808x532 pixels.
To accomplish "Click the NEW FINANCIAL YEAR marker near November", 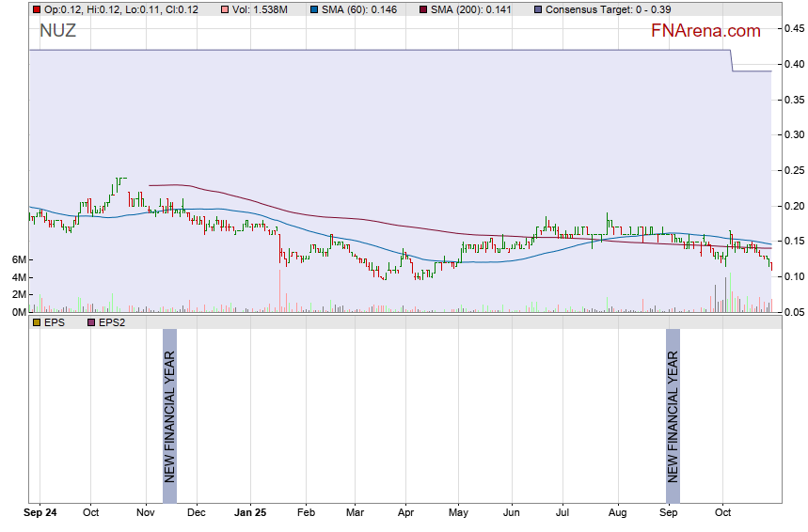I will click(169, 406).
